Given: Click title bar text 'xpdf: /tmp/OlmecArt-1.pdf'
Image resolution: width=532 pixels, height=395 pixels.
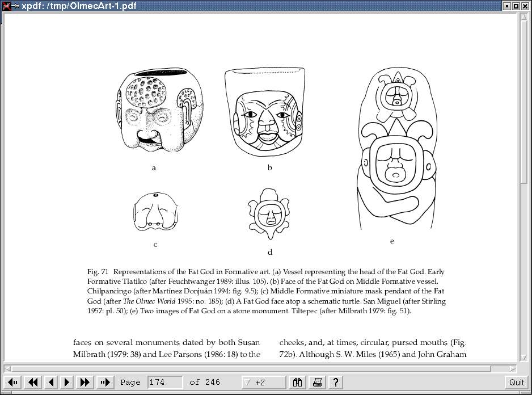Looking at the screenshot, I should point(79,6).
